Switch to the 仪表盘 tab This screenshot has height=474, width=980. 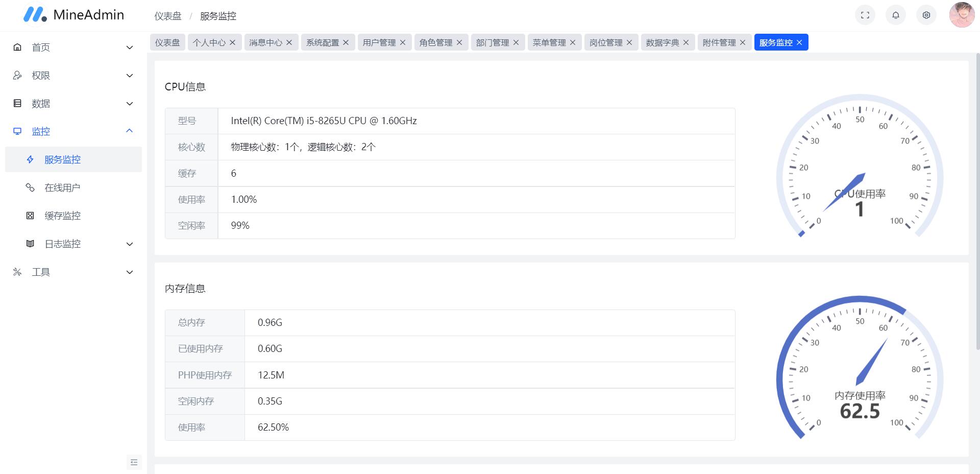(167, 42)
